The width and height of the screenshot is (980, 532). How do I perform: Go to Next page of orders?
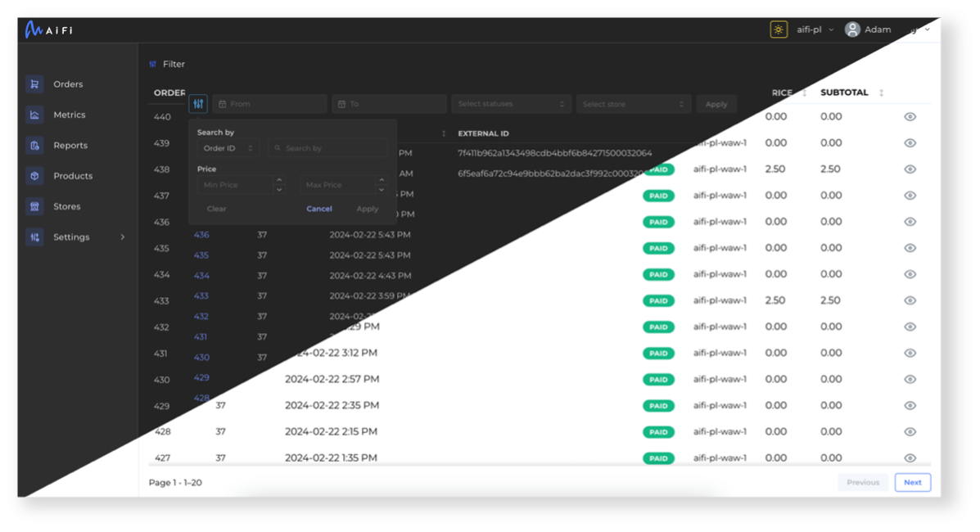click(912, 482)
